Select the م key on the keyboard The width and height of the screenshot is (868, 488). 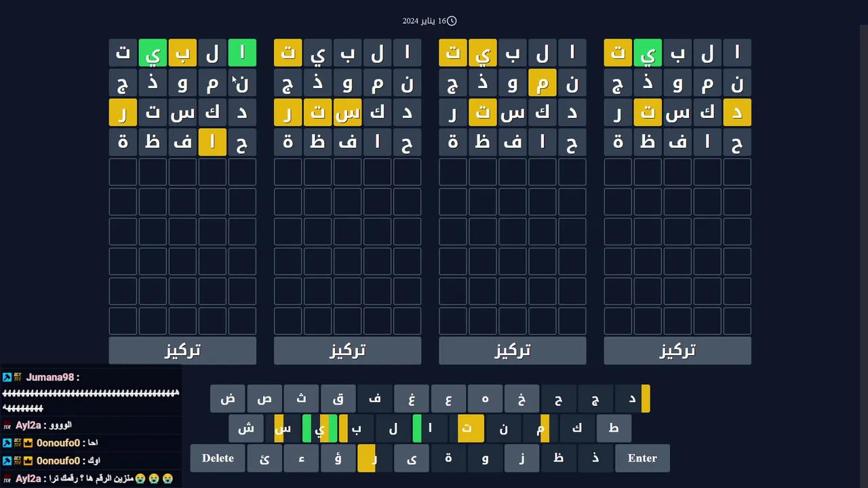pyautogui.click(x=540, y=428)
